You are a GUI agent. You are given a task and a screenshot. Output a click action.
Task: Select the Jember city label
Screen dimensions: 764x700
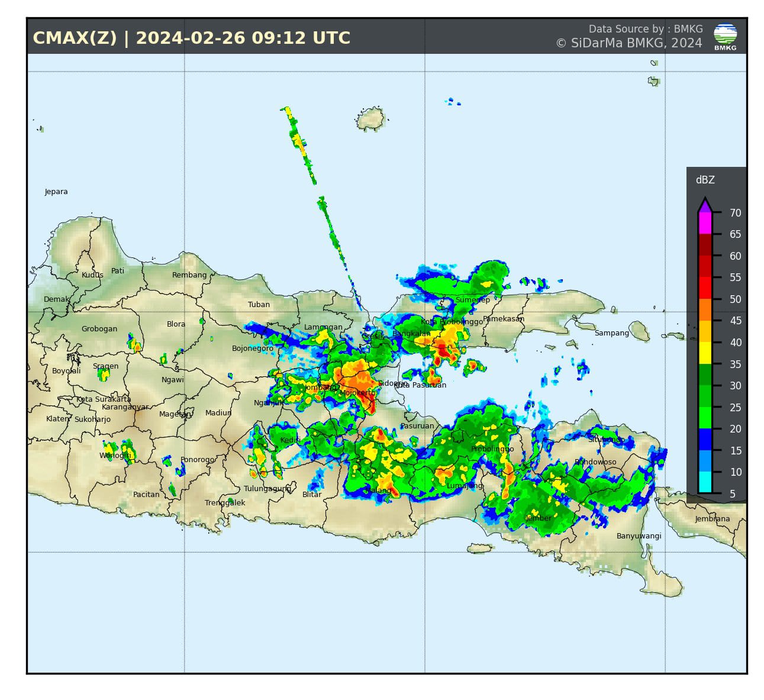539,518
